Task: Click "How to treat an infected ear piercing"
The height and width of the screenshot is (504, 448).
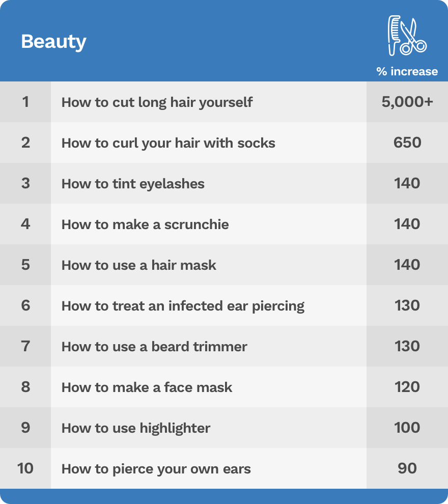Action: pyautogui.click(x=183, y=305)
